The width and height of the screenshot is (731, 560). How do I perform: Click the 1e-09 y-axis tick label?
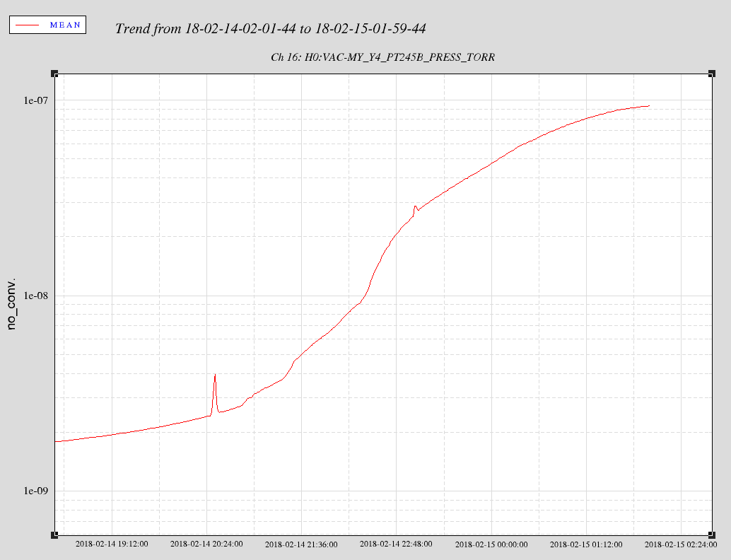click(x=37, y=491)
